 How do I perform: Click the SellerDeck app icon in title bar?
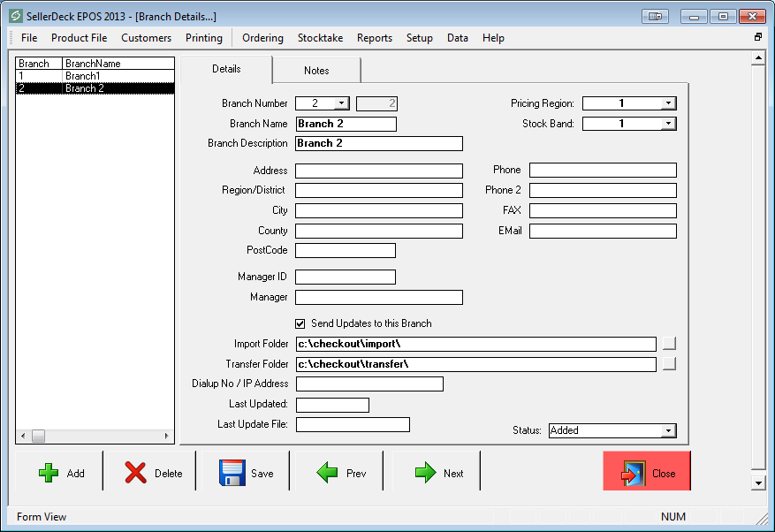click(15, 16)
